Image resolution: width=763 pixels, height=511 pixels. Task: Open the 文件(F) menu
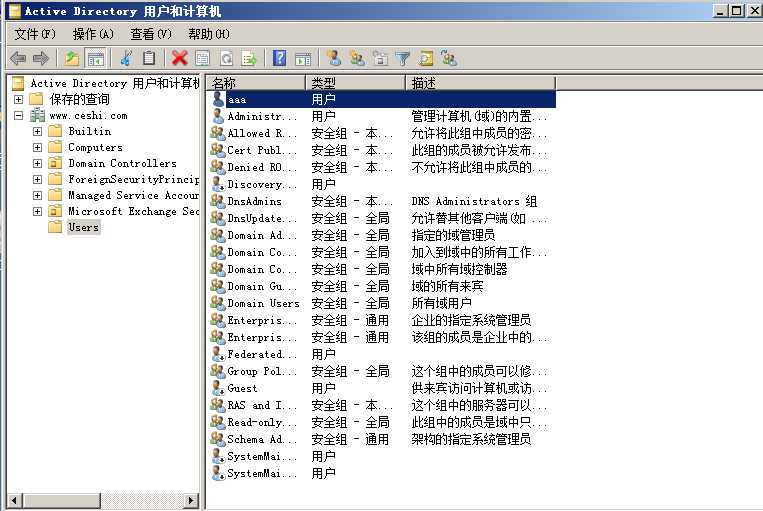coord(35,34)
